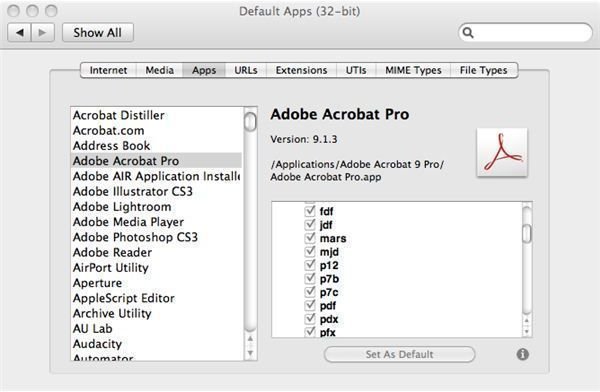Select Adobe AIR Application Installer row
The width and height of the screenshot is (600, 392).
pos(157,176)
